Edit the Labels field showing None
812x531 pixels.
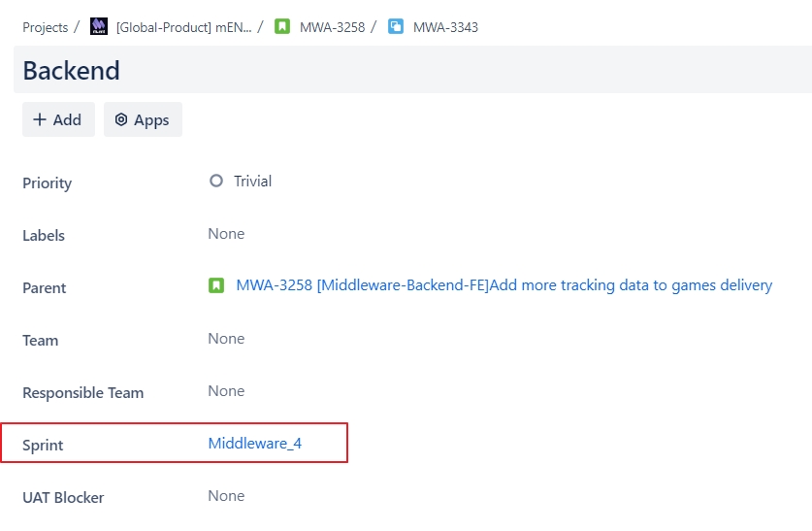(x=226, y=234)
